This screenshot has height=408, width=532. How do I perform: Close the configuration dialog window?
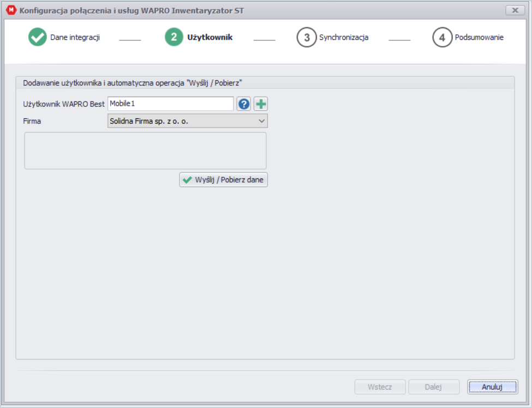[x=515, y=10]
